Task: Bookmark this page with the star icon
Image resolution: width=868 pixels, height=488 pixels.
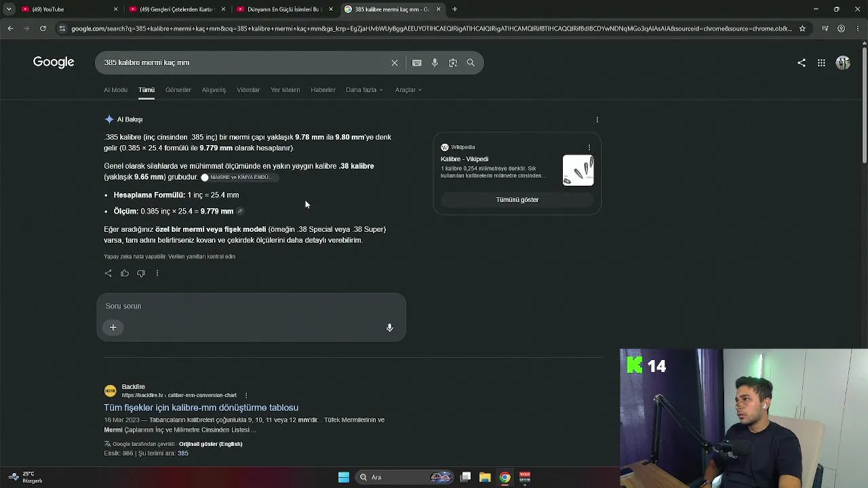Action: [802, 28]
